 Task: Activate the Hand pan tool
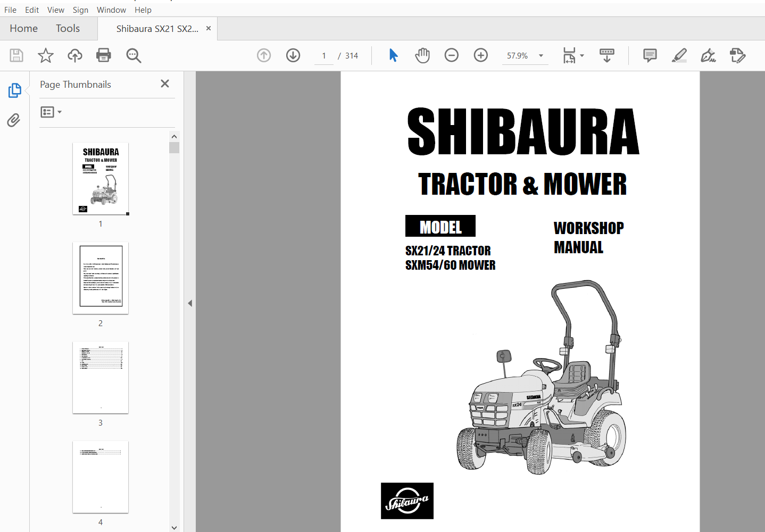[x=422, y=55]
